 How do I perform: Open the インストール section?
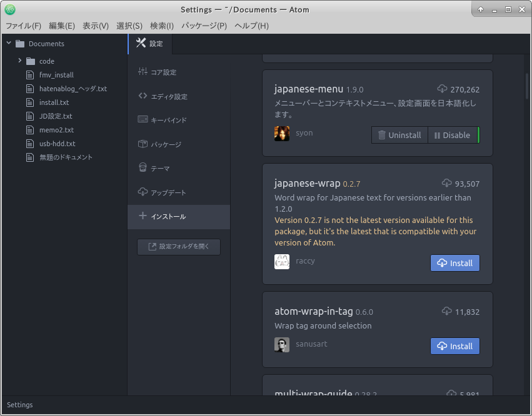coord(179,217)
